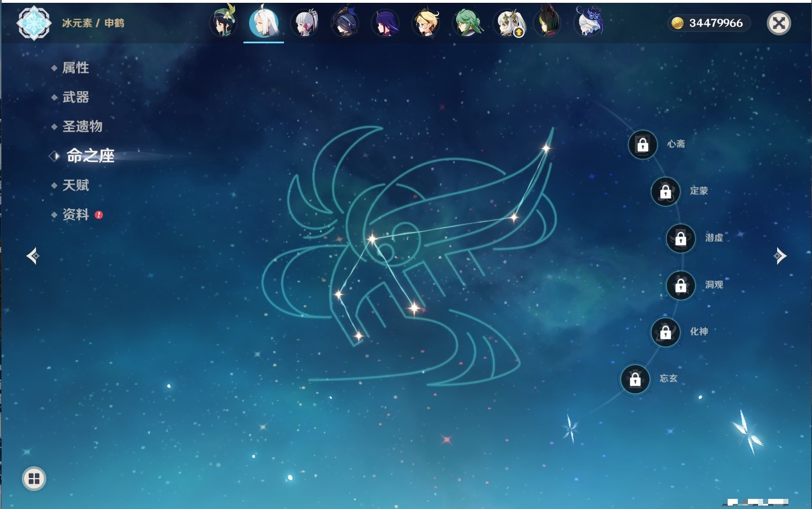The width and height of the screenshot is (812, 509).
Task: Open the grid menu button at bottom left
Action: [x=34, y=479]
